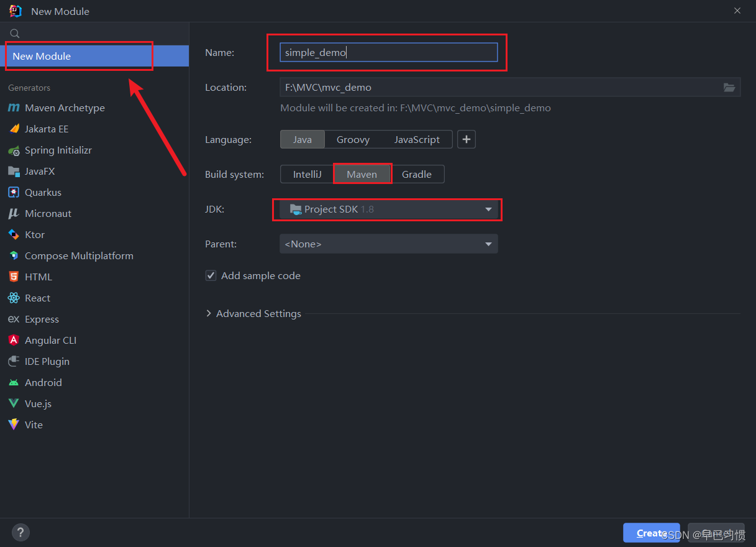Select the Compose Multiplatform generator

[94, 255]
